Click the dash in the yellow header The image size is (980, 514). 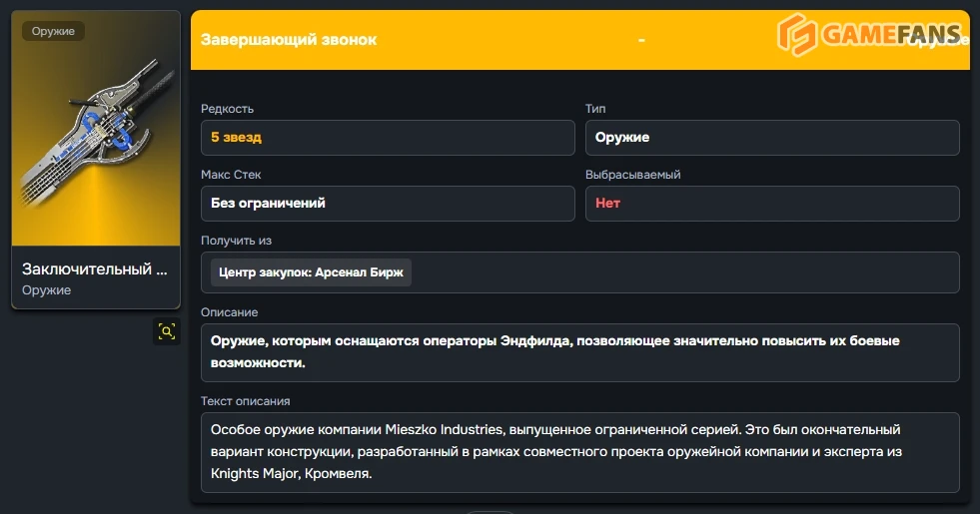[x=641, y=40]
